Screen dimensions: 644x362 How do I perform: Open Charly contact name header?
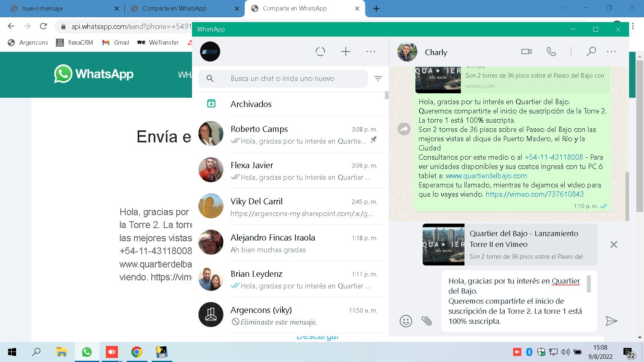pyautogui.click(x=436, y=52)
